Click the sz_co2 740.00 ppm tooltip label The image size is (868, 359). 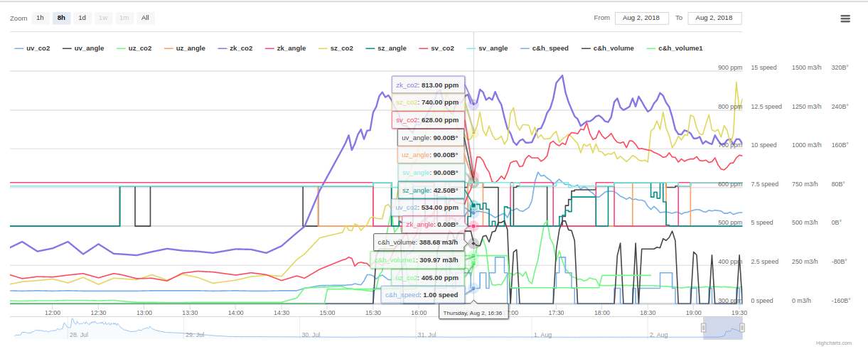(x=428, y=102)
